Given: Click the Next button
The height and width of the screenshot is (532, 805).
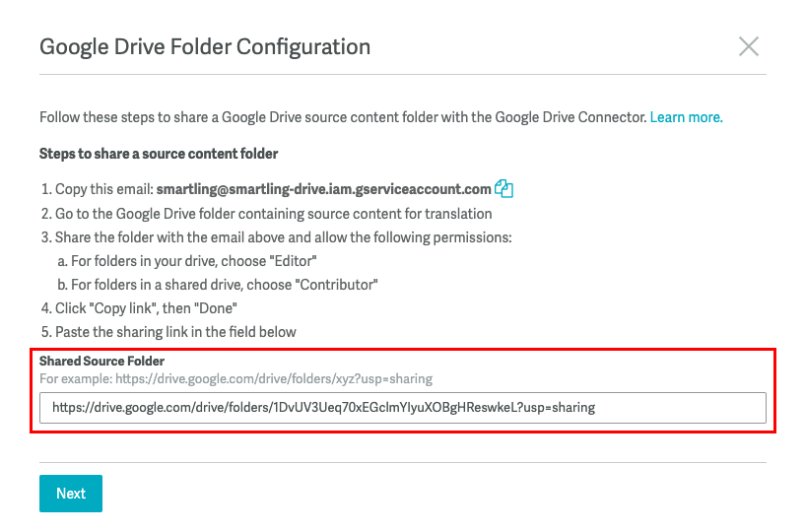Looking at the screenshot, I should (x=71, y=494).
